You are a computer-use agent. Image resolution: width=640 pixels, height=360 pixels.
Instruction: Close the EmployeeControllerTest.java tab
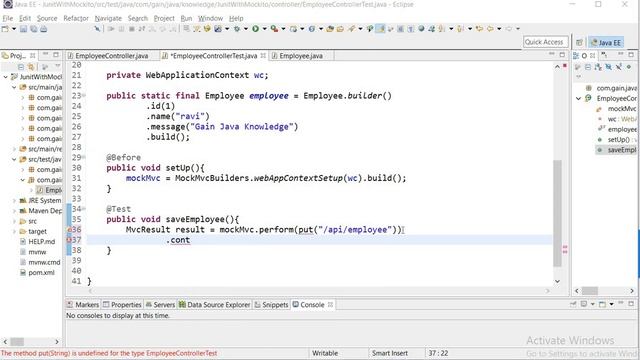(263, 56)
